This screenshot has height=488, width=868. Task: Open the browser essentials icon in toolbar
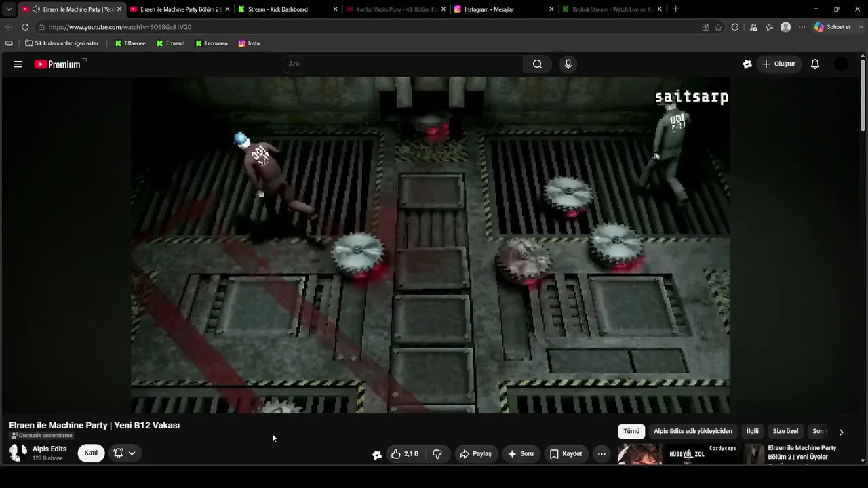tap(753, 27)
